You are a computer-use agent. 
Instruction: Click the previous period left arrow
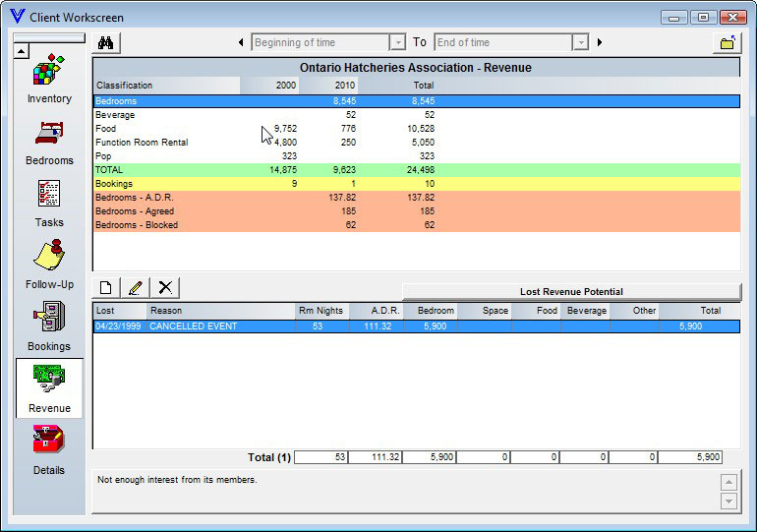[242, 43]
